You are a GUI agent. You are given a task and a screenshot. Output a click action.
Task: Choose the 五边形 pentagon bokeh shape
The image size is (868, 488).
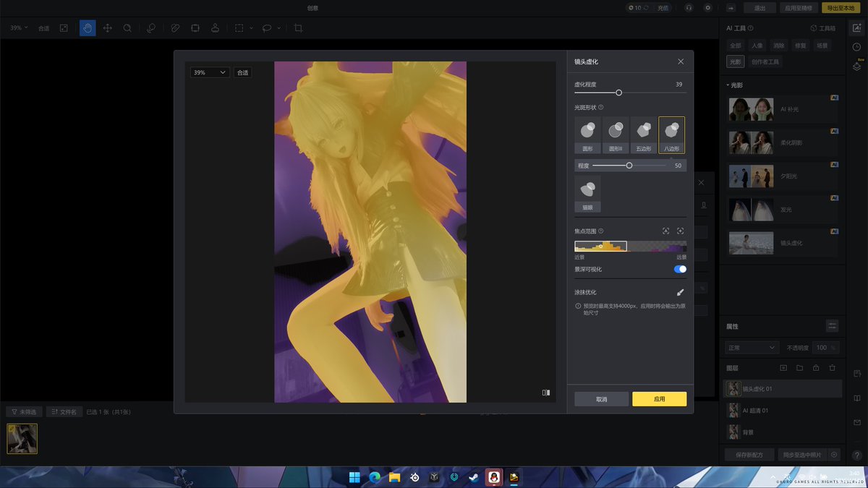(x=643, y=135)
